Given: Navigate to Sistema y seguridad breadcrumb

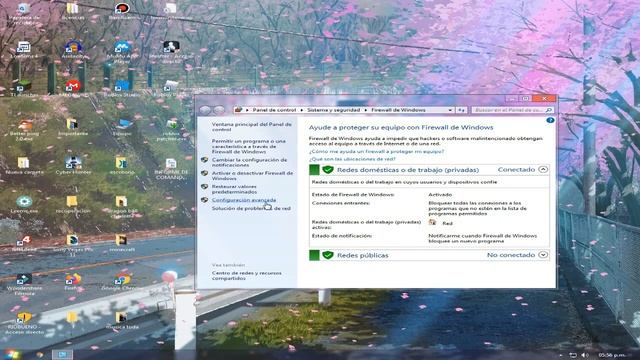Looking at the screenshot, I should coord(333,110).
